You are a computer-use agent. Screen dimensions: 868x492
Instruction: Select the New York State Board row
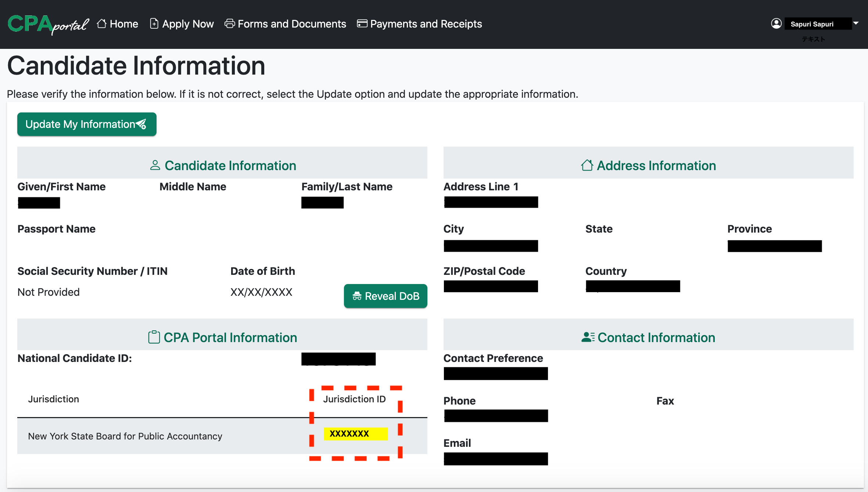(125, 436)
